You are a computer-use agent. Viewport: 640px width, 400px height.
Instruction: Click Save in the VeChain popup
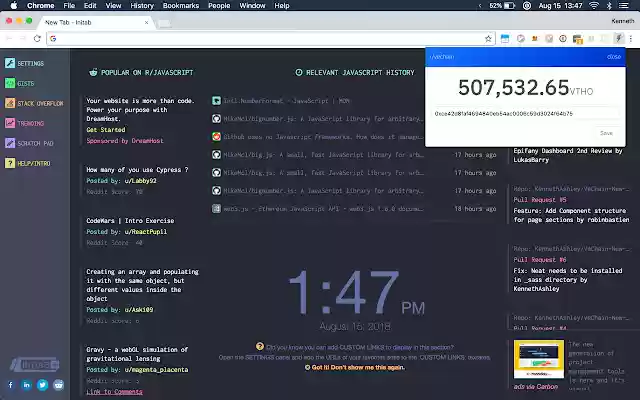pos(606,133)
